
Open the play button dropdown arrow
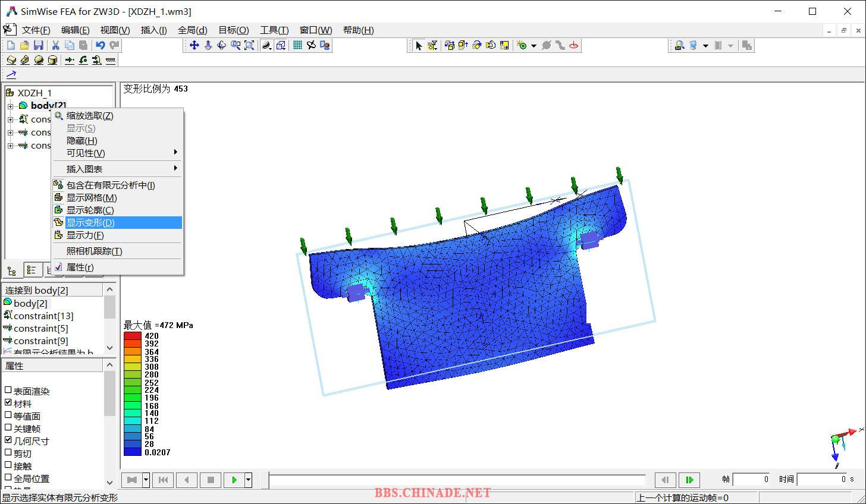coord(249,480)
